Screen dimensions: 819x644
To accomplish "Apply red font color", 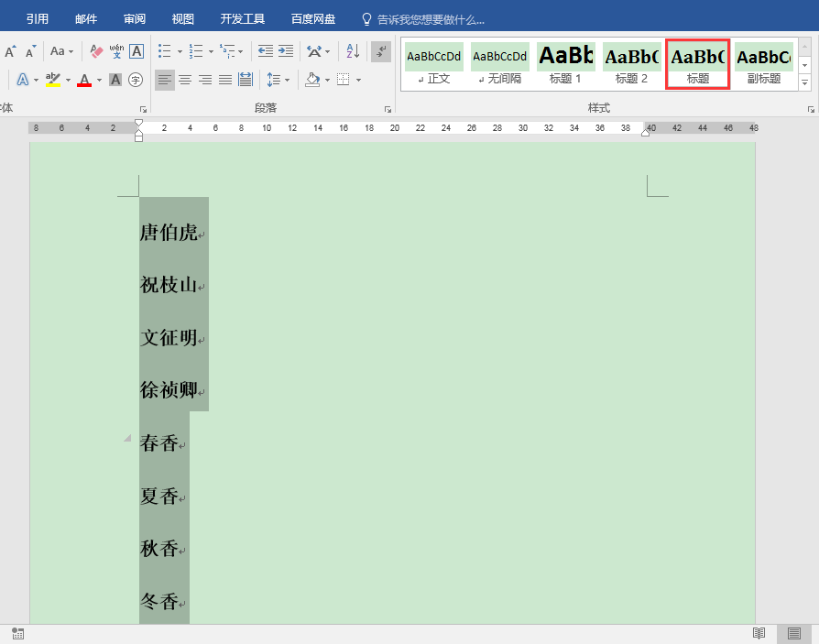I will pos(84,80).
